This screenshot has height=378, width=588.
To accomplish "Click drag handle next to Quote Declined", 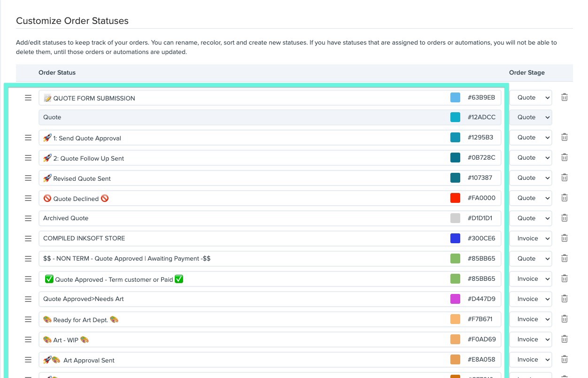I will click(28, 198).
